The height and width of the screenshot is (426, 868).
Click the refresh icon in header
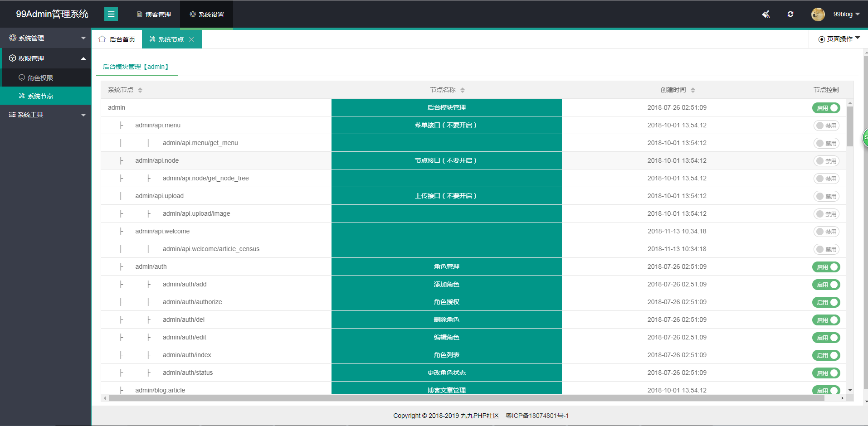tap(790, 14)
